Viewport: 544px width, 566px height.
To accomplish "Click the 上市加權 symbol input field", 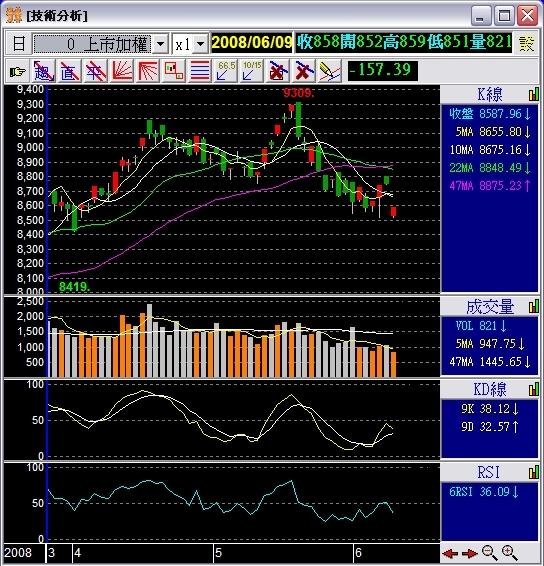I will click(93, 44).
